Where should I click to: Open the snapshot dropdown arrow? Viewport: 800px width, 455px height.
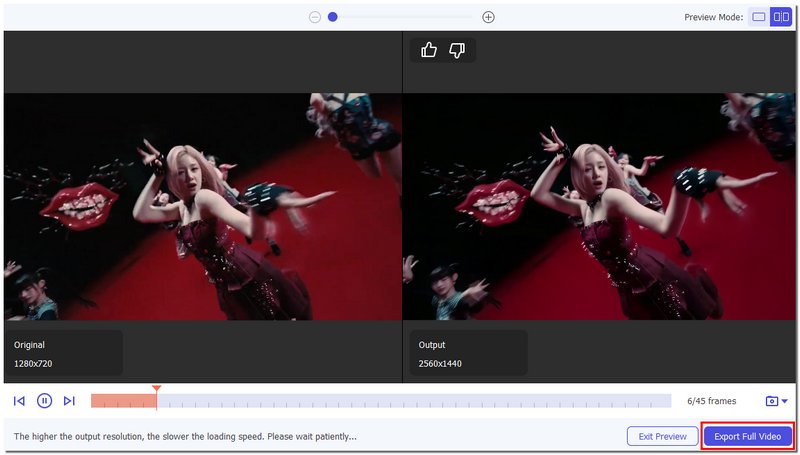(785, 401)
